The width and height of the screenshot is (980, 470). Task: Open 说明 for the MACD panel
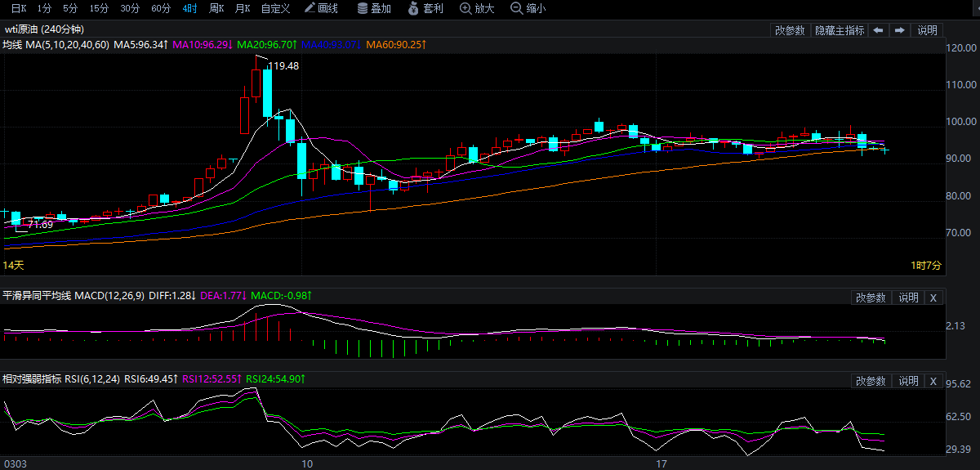[x=908, y=298]
